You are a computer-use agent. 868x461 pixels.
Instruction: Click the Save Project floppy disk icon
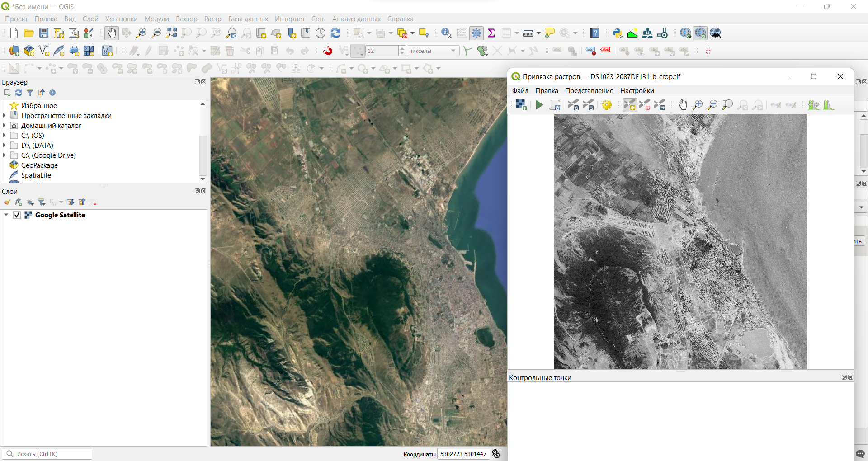(44, 33)
